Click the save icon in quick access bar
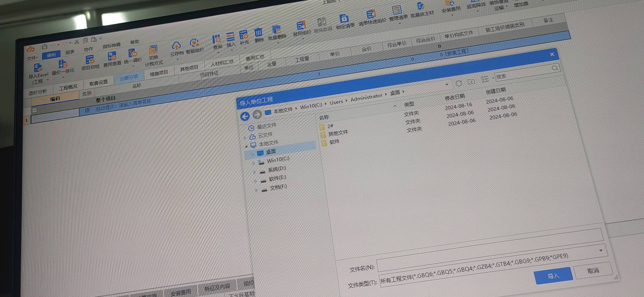The width and height of the screenshot is (644, 297). 45,46
